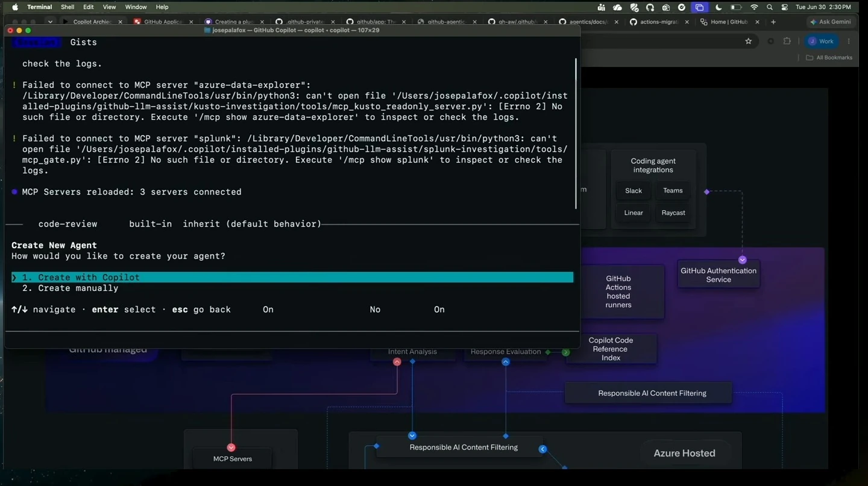Open the Apple menu
868x486 pixels.
click(14, 7)
